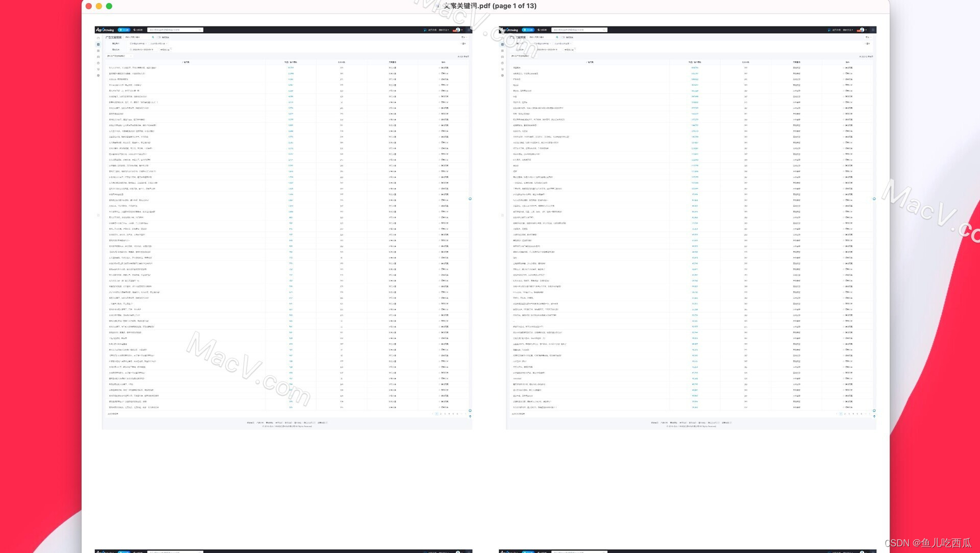Open the date range picker on left page
This screenshot has width=980, height=553.
(143, 50)
